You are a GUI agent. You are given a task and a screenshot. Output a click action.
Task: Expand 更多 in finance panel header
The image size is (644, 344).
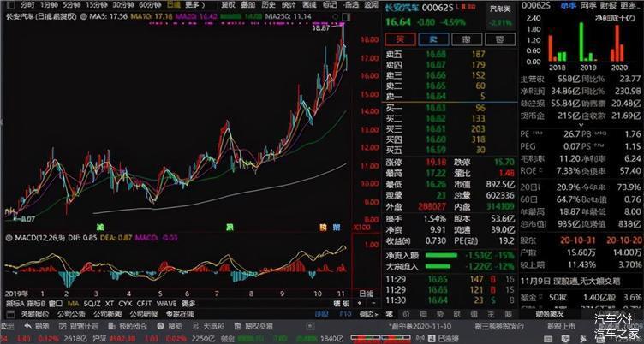tap(629, 6)
